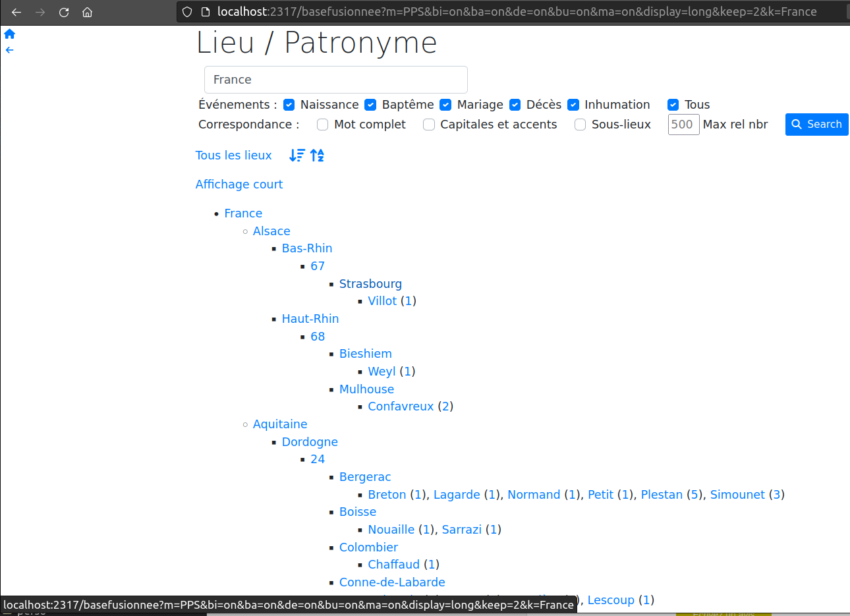Click the browser reload icon
The height and width of the screenshot is (616, 850).
coord(63,12)
